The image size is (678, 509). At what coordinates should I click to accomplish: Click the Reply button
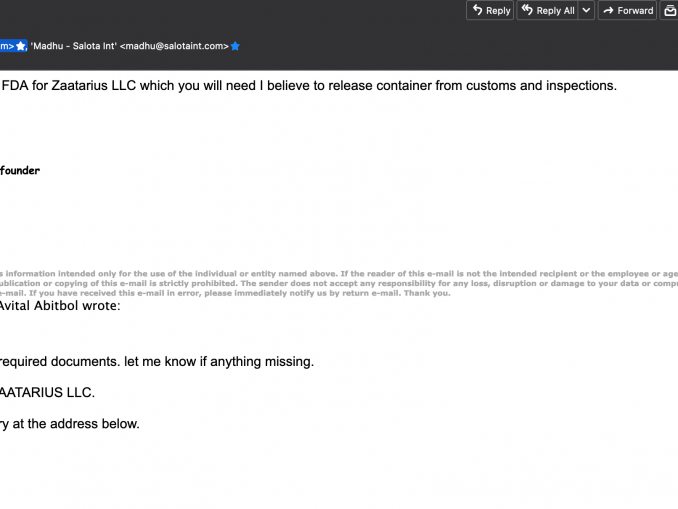point(490,11)
